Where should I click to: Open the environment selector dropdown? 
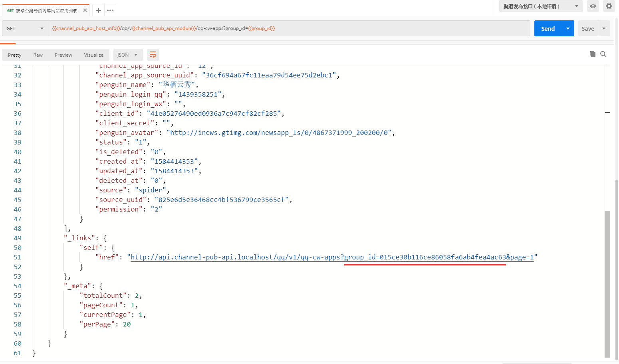click(x=541, y=6)
